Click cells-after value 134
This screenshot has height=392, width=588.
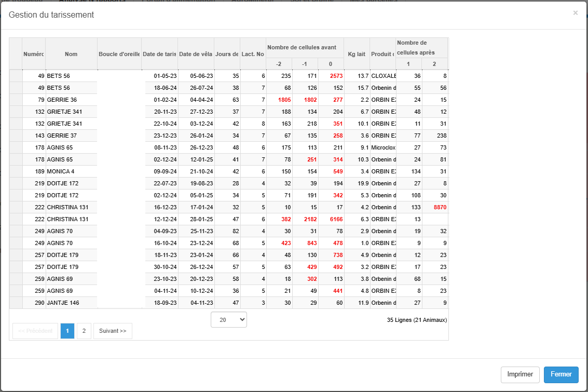click(416, 171)
